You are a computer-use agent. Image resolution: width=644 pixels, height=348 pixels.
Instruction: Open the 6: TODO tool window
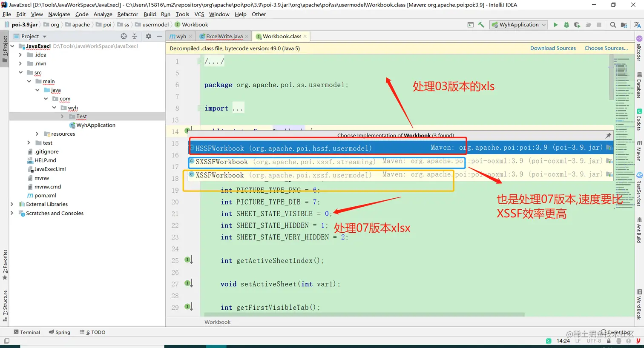(92, 332)
